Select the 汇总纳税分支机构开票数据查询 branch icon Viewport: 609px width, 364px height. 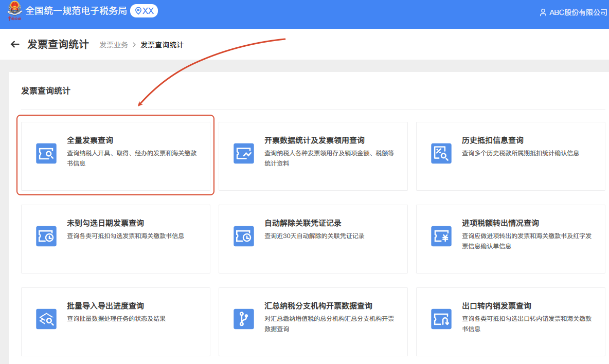pyautogui.click(x=243, y=319)
